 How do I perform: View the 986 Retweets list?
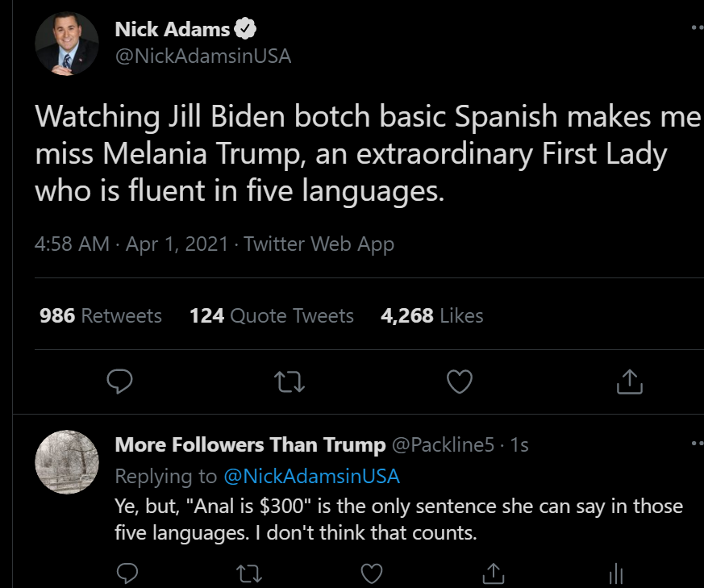[x=101, y=315]
